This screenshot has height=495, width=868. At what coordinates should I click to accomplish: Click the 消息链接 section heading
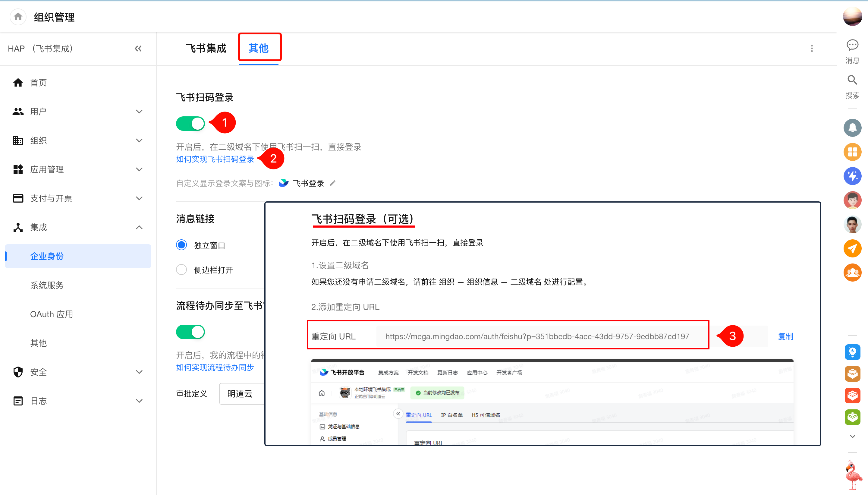pyautogui.click(x=195, y=219)
